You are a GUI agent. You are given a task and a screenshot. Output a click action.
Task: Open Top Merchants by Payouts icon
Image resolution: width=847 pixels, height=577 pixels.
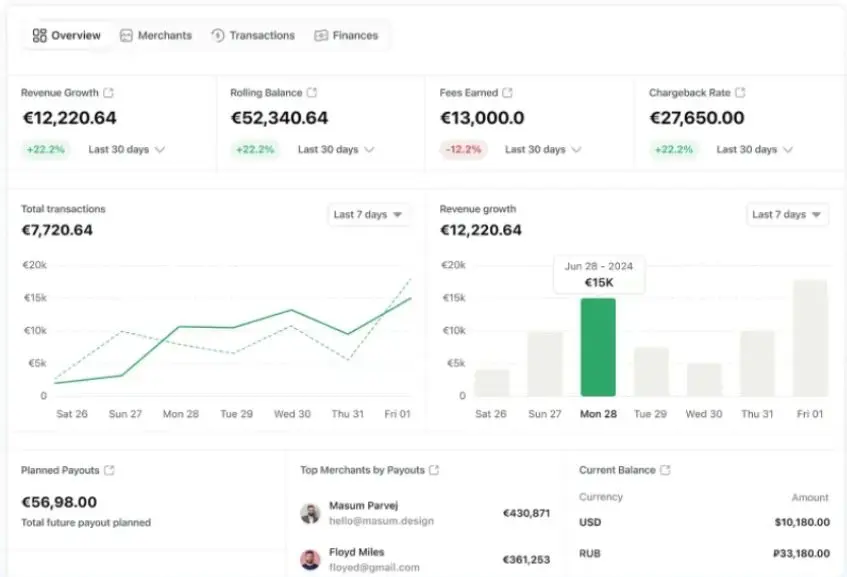coord(434,470)
